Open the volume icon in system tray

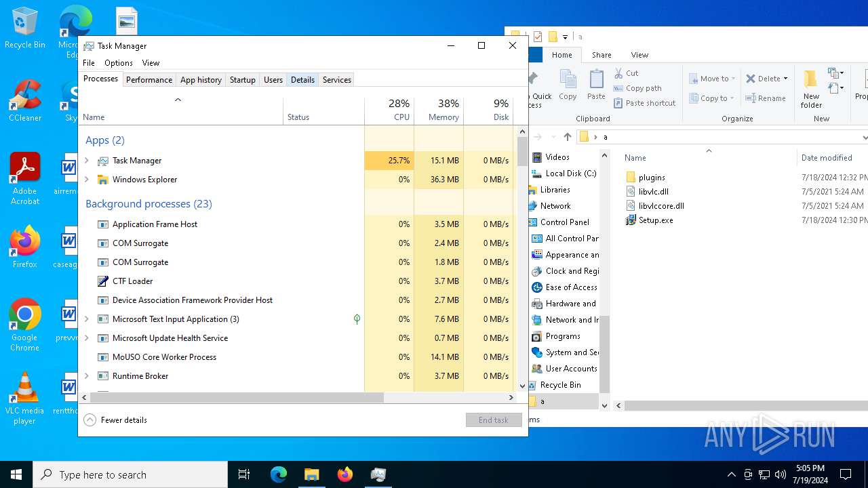tap(781, 474)
